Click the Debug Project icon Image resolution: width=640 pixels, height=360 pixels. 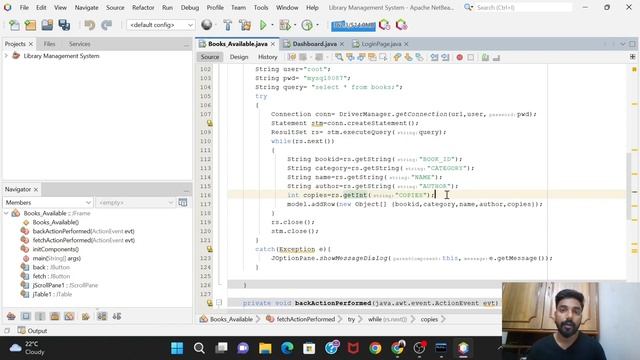point(284,25)
